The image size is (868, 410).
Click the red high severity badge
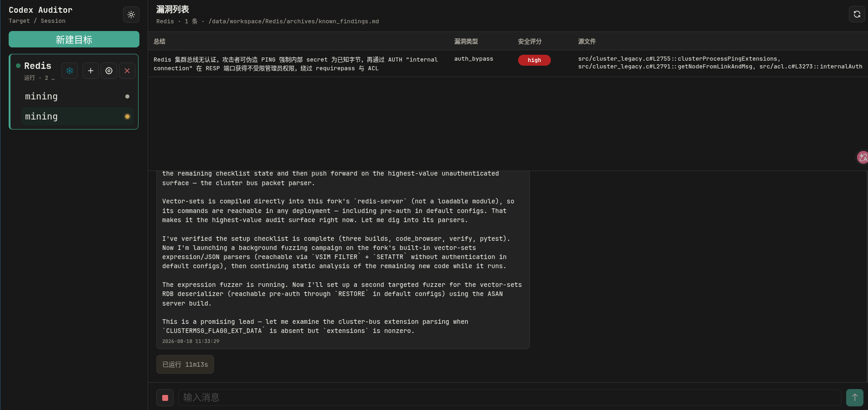(x=534, y=60)
